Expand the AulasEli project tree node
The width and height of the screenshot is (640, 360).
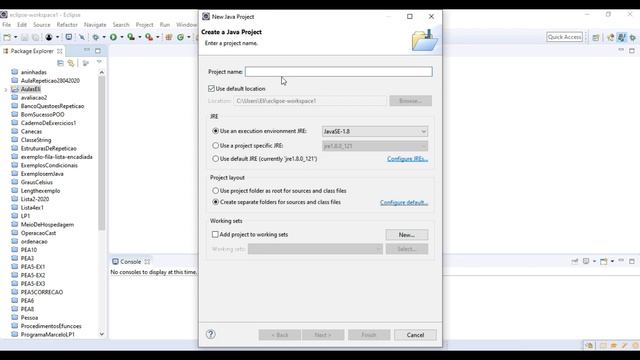6,89
